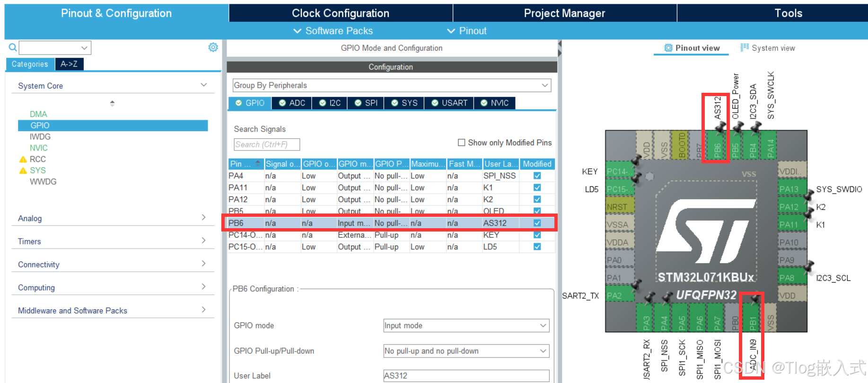Click the User Label column header
Viewport: 868px width, 383px height.
500,164
